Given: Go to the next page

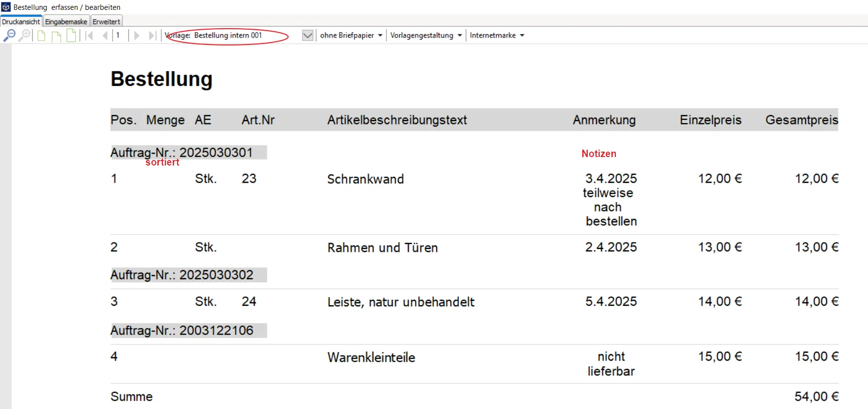Looking at the screenshot, I should pos(137,36).
